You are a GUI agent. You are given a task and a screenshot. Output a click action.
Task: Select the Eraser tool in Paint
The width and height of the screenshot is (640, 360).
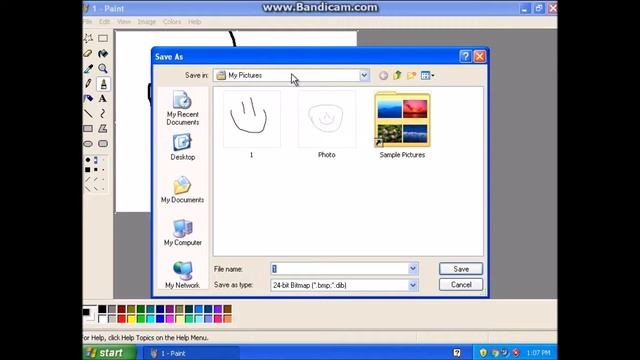[88, 53]
